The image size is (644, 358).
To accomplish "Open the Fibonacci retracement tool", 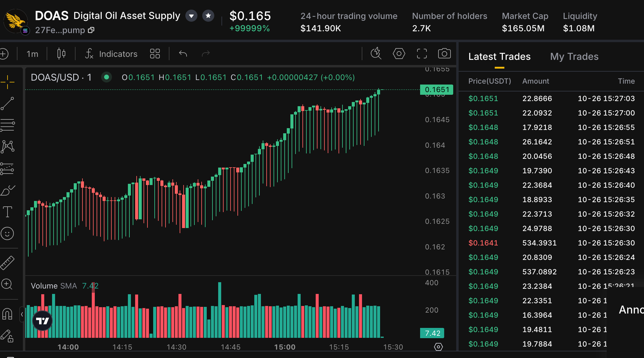I will [8, 125].
